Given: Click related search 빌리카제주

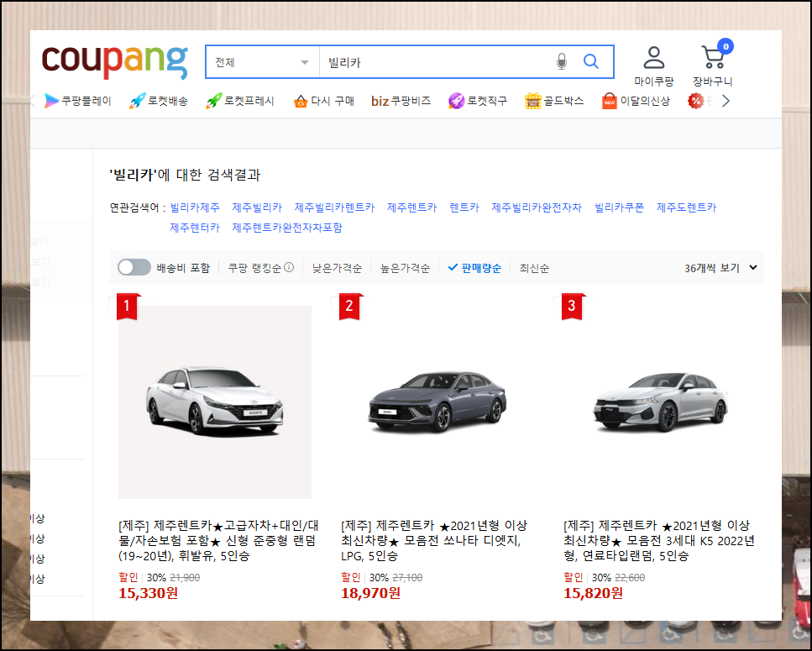Looking at the screenshot, I should (195, 207).
